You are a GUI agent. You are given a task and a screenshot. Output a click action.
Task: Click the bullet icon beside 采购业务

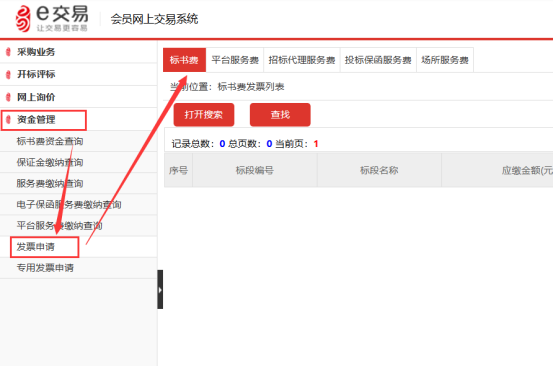tap(8, 52)
